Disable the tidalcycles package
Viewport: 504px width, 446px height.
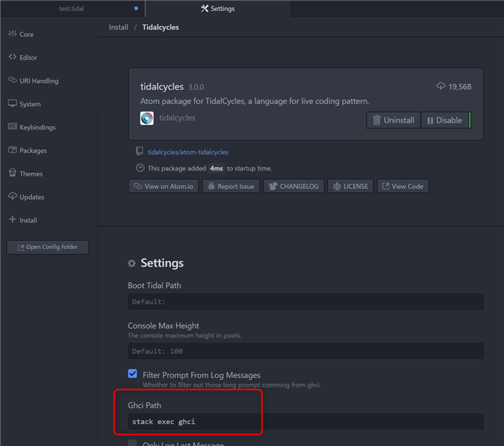(x=445, y=120)
